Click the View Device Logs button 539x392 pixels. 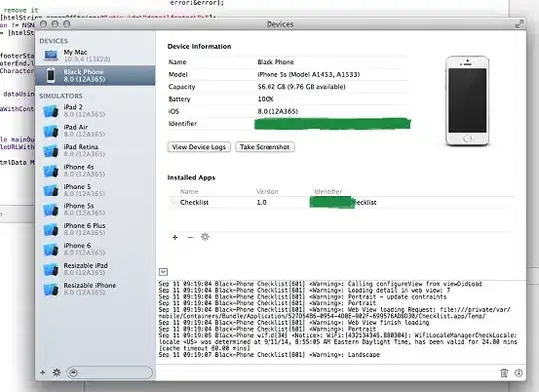pos(199,147)
